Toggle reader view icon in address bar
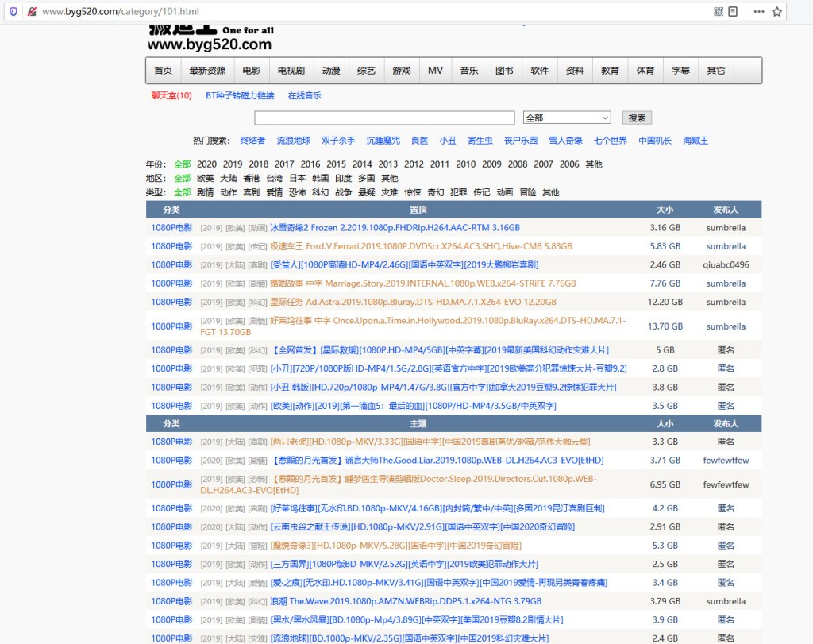Viewport: 813px width, 644px height. 733,12
